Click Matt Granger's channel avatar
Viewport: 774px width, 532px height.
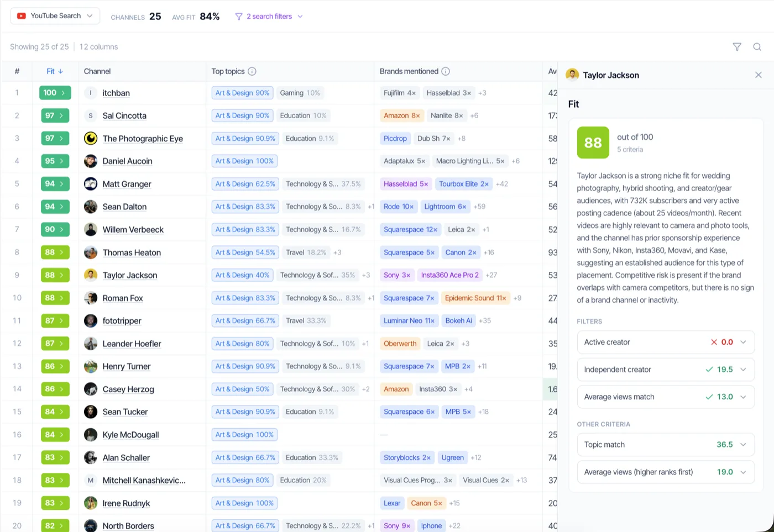pos(91,184)
